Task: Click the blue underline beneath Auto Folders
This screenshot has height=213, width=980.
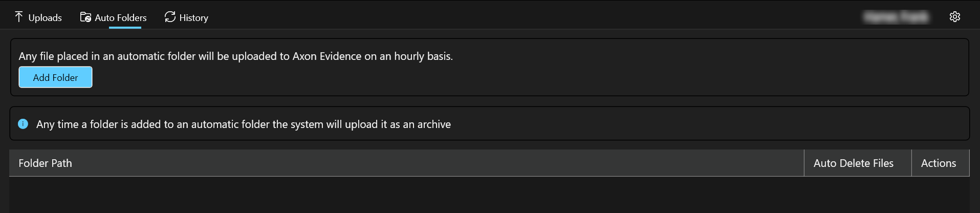Action: [125, 28]
